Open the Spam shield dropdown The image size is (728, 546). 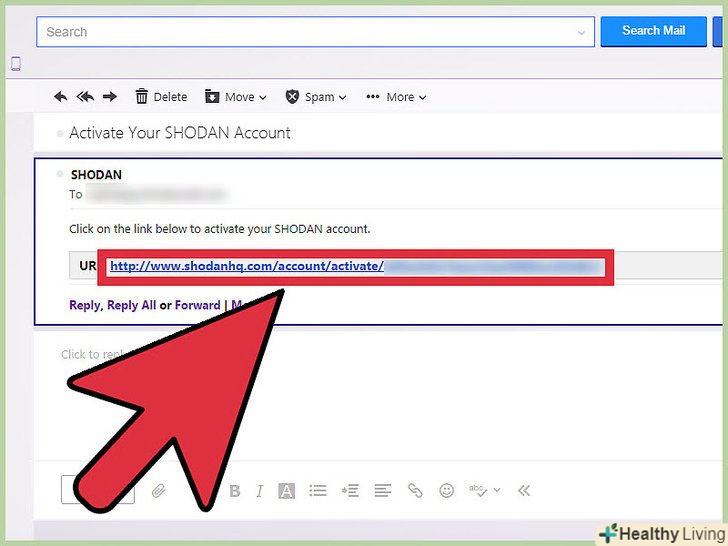[316, 97]
